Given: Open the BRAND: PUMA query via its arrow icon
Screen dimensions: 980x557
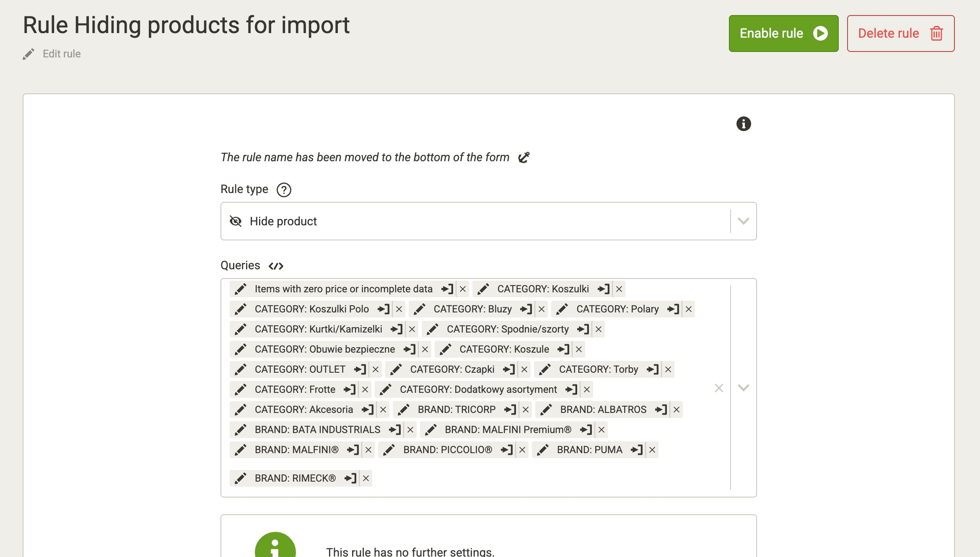Looking at the screenshot, I should tap(637, 450).
